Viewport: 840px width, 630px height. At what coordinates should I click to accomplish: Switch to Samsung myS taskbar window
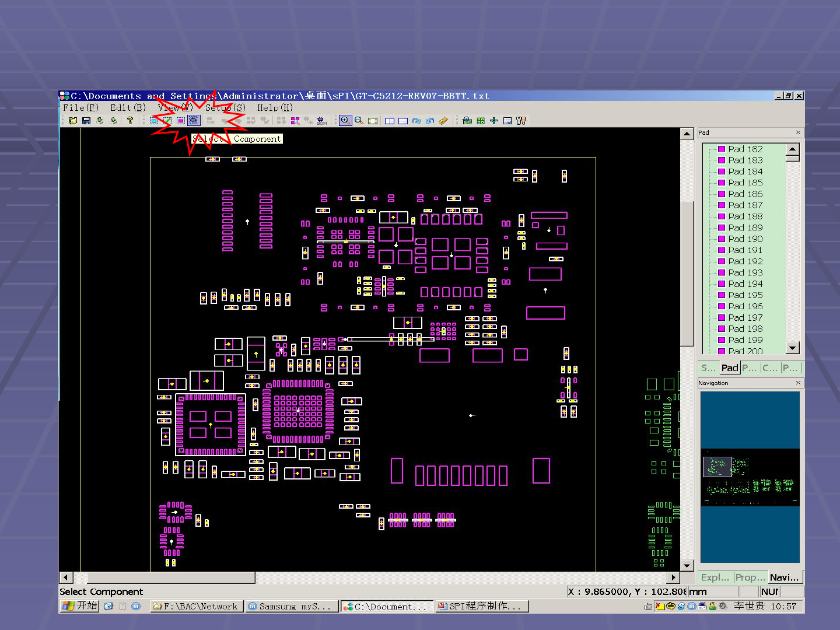pos(290,607)
